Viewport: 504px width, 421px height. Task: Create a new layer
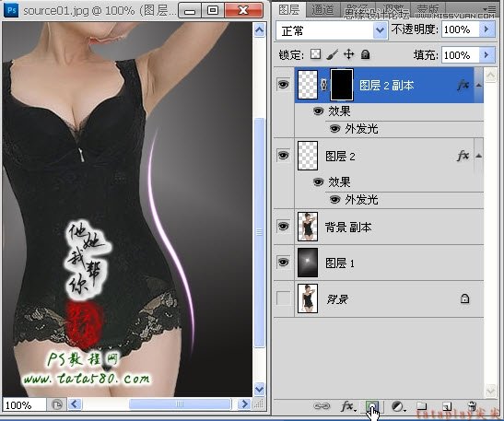447,406
